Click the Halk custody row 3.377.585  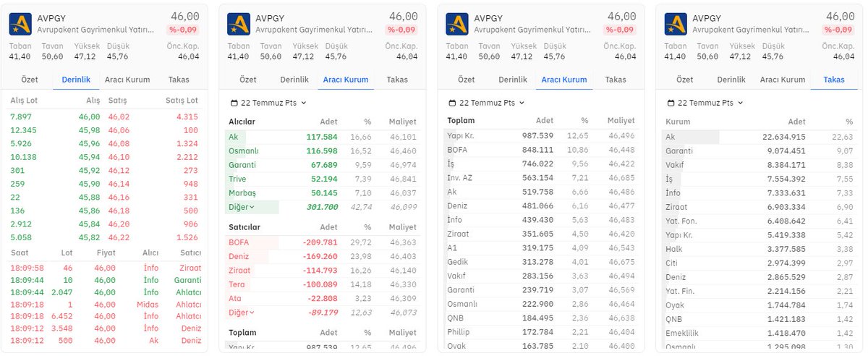[759, 249]
